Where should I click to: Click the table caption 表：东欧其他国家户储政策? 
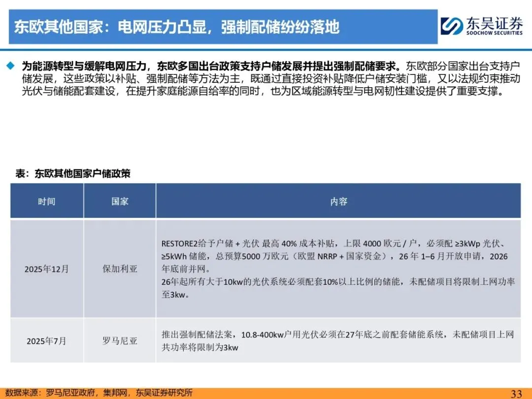(73, 173)
